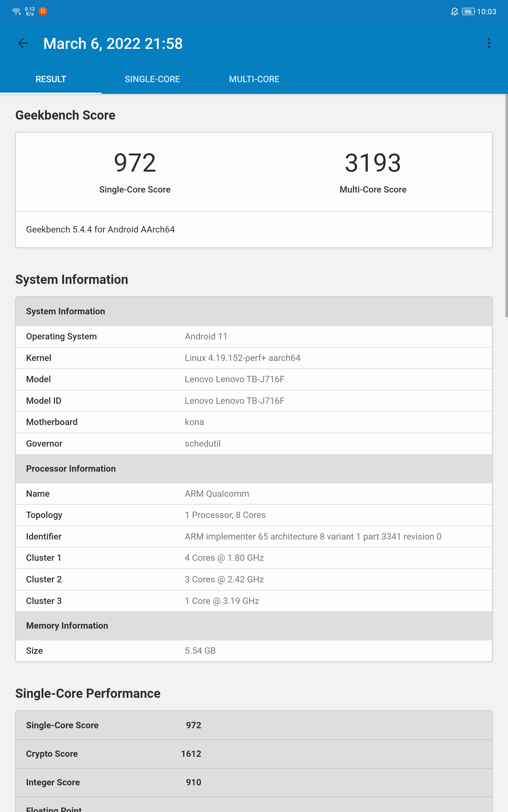
Task: Tap the 972 single-core score number
Action: pyautogui.click(x=135, y=163)
